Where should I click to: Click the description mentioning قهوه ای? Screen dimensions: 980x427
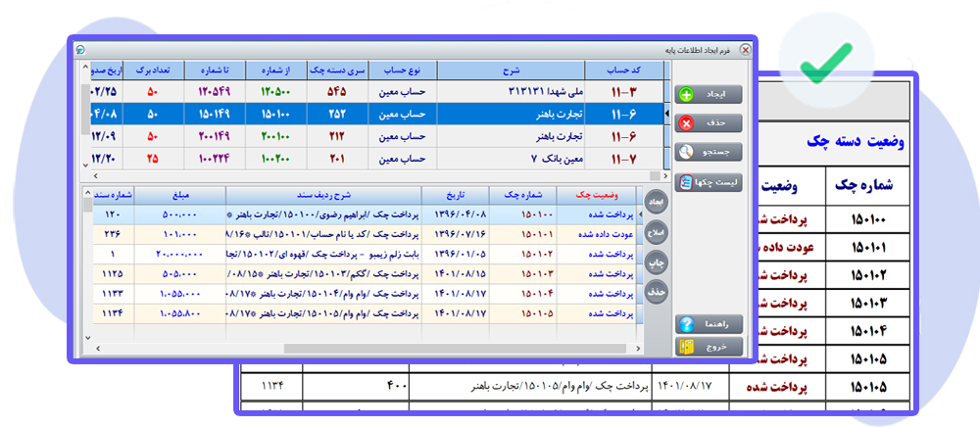pos(323,254)
